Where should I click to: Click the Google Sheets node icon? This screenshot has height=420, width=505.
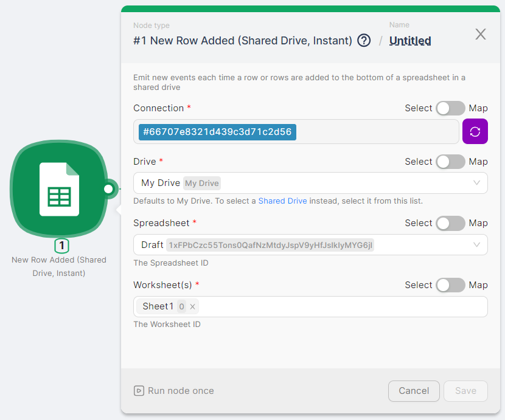pos(59,189)
